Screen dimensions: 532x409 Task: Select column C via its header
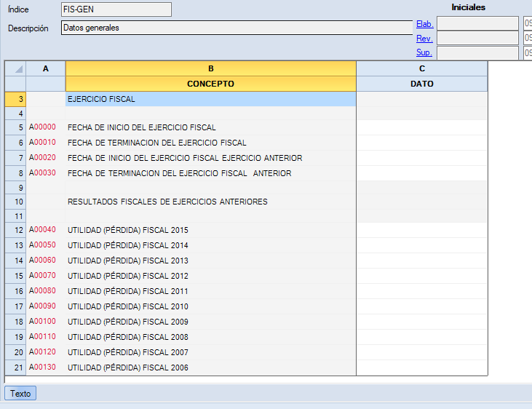(421, 68)
